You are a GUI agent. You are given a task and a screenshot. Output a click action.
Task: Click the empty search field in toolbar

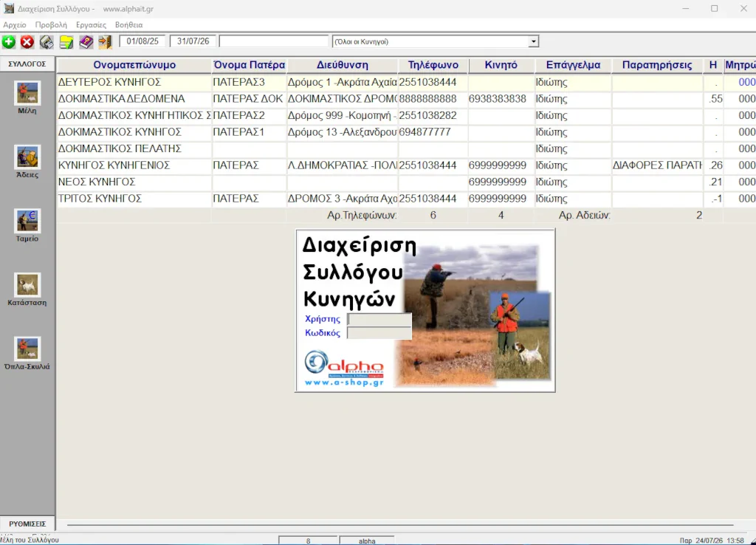(x=273, y=41)
